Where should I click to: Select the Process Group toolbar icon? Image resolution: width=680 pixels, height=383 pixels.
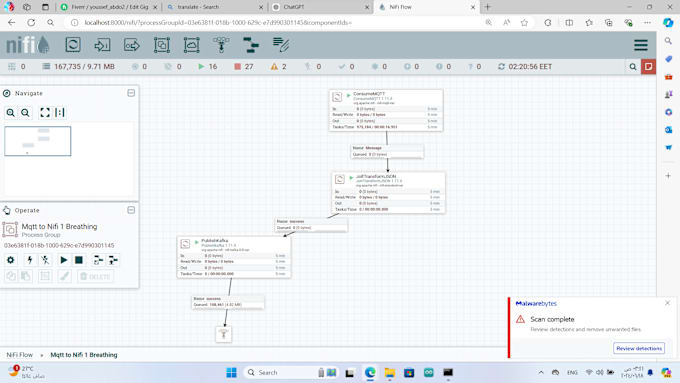pos(162,45)
